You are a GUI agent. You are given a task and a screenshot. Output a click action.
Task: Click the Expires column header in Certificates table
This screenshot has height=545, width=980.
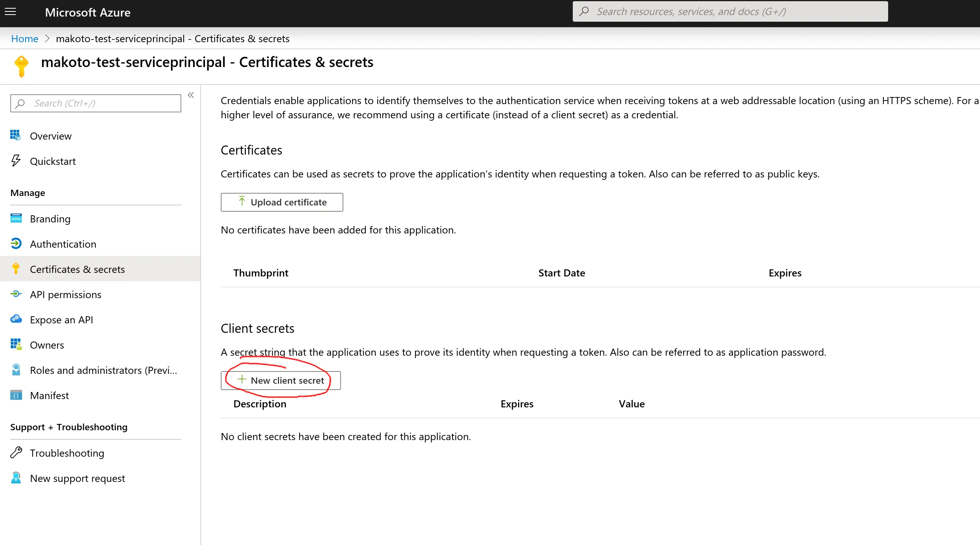pos(785,273)
